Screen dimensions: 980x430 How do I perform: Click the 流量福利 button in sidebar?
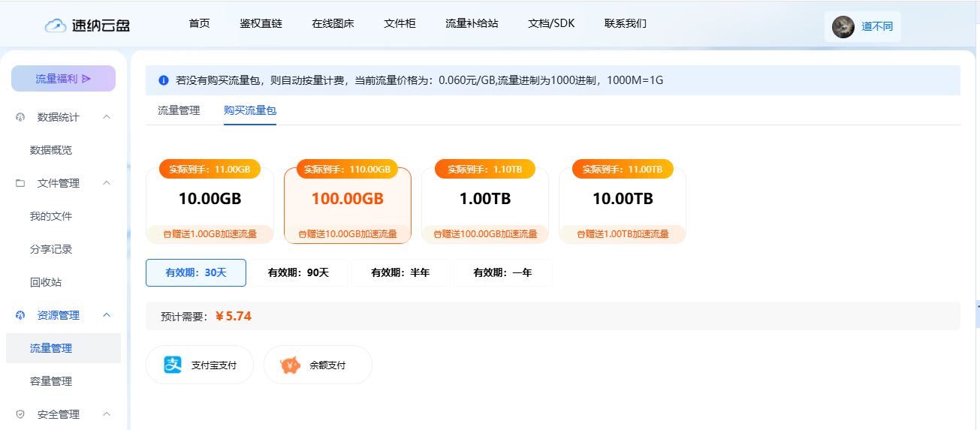(x=63, y=79)
